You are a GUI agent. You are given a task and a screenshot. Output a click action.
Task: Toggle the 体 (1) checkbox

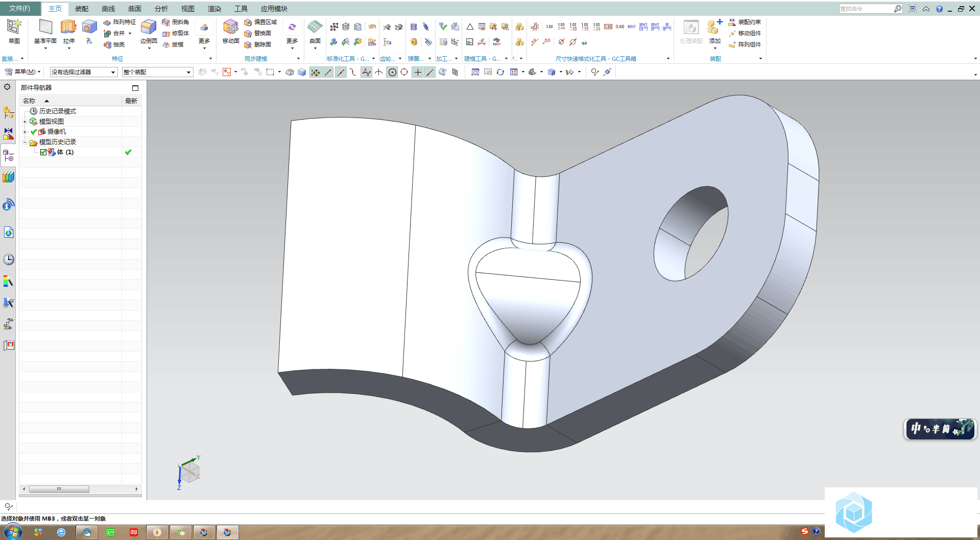pos(43,152)
